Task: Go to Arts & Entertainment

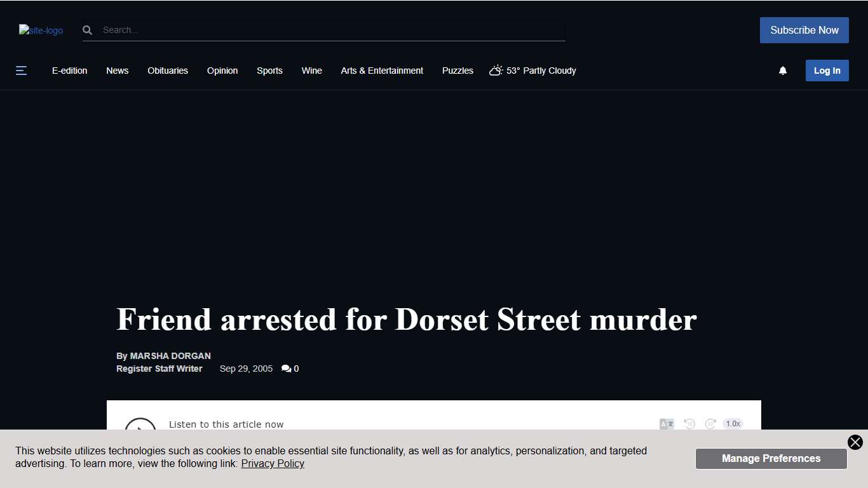Action: 382,71
